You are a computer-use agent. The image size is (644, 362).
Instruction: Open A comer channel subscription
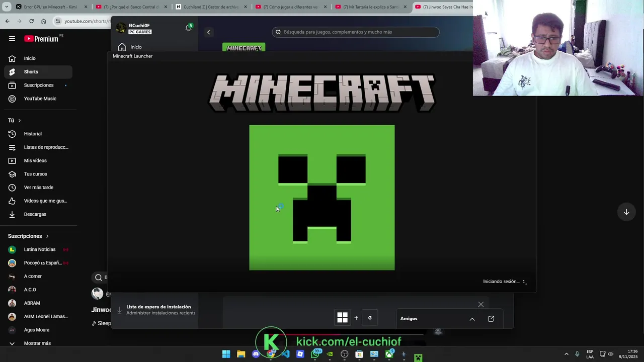point(38,277)
